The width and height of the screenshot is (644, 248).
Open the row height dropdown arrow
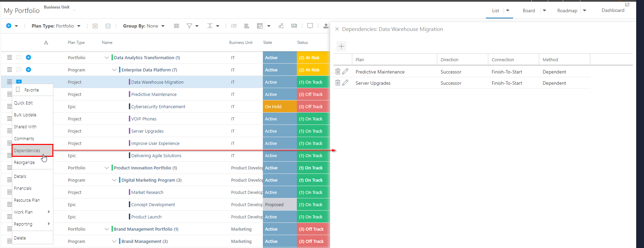[218, 26]
